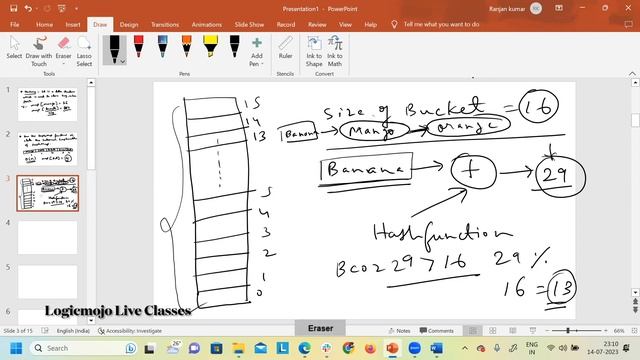The height and width of the screenshot is (360, 640).
Task: Open the Animations tab
Action: coord(207,24)
